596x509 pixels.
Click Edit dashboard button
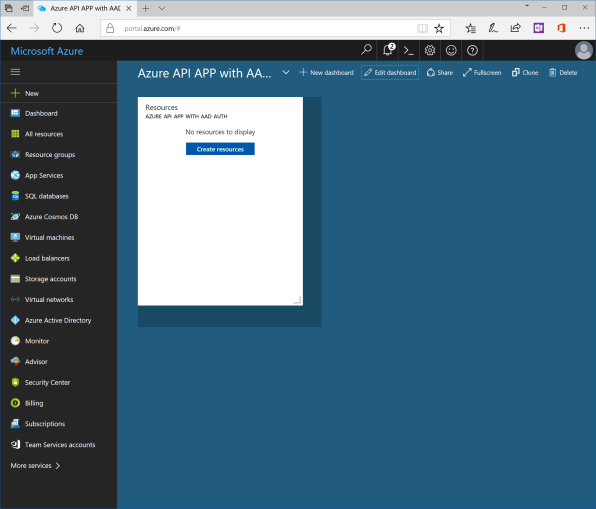pyautogui.click(x=390, y=72)
